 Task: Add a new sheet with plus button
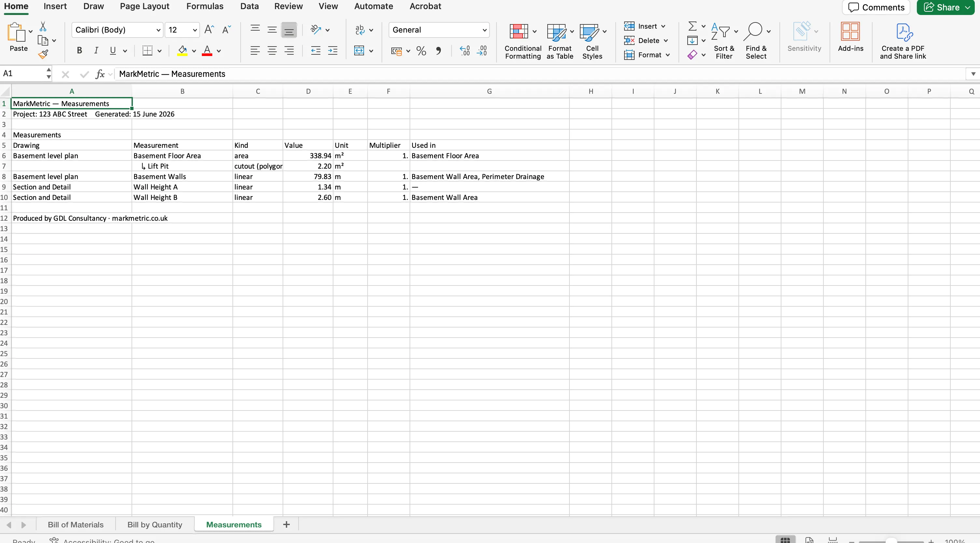[287, 525]
